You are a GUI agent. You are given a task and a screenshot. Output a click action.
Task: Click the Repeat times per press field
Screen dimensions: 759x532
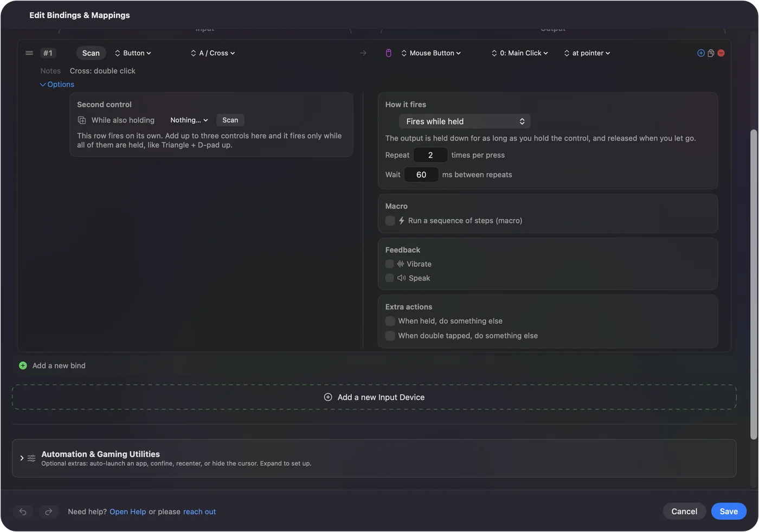click(x=430, y=155)
